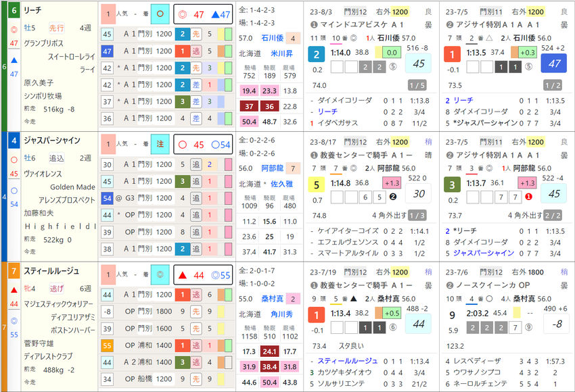Click リーチ's rating summary box showing 47 ▲47
This screenshot has width=575, height=392.
203,14
